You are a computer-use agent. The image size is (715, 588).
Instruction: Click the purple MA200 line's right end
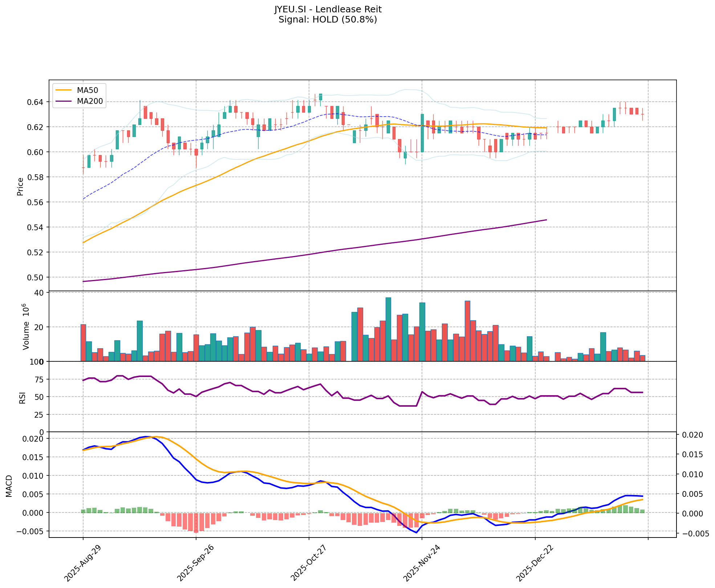coord(546,220)
